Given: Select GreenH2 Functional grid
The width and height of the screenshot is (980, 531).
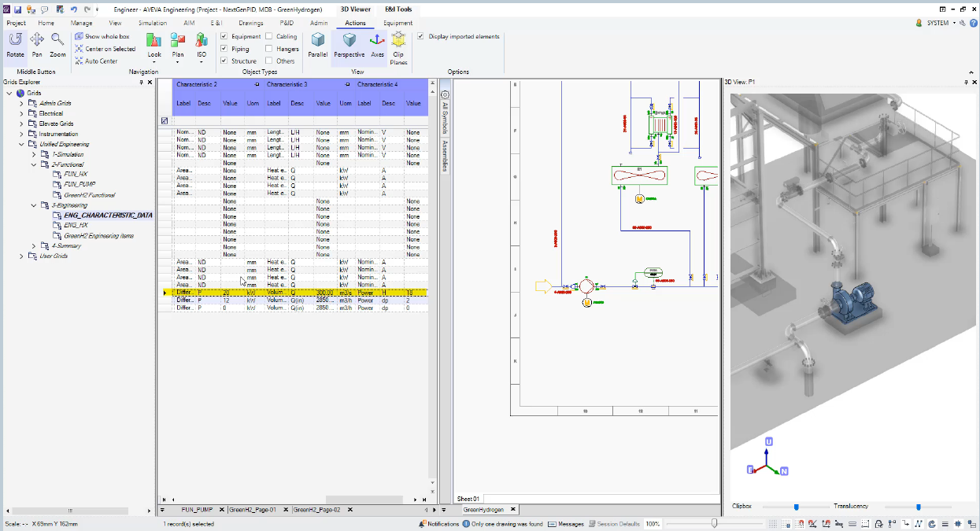Looking at the screenshot, I should pyautogui.click(x=90, y=195).
